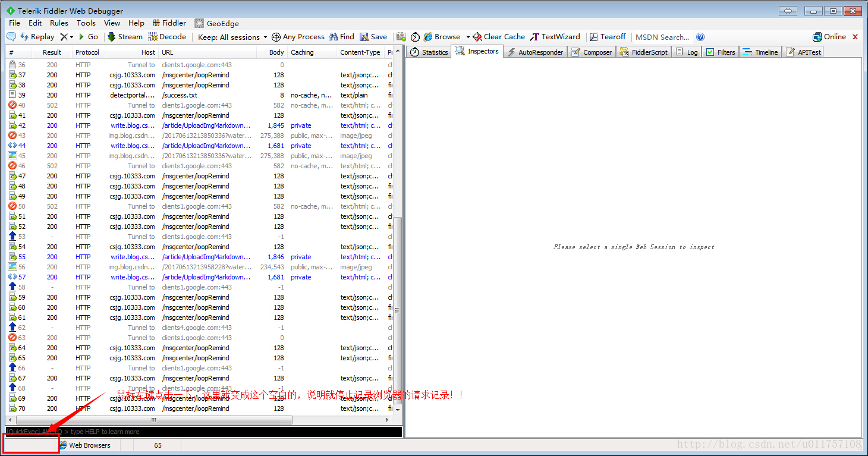Click Clear Cache
Image resolution: width=868 pixels, height=456 pixels.
tap(499, 37)
